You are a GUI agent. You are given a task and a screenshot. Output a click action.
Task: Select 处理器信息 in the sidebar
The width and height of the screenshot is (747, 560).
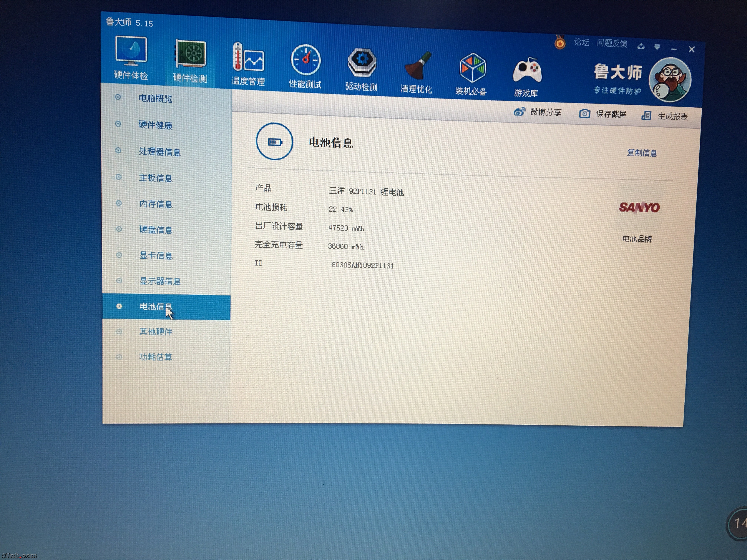coord(160,152)
